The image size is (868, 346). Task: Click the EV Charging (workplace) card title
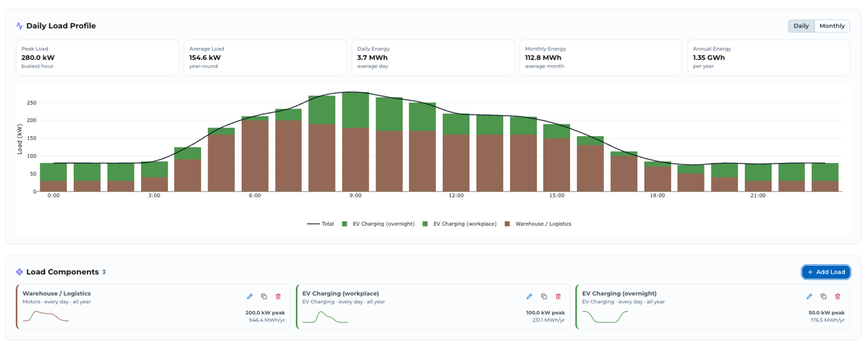[x=341, y=293]
